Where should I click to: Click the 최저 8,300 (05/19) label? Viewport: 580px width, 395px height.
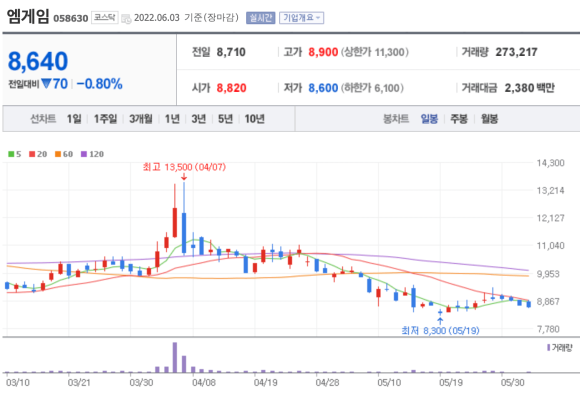coord(440,330)
